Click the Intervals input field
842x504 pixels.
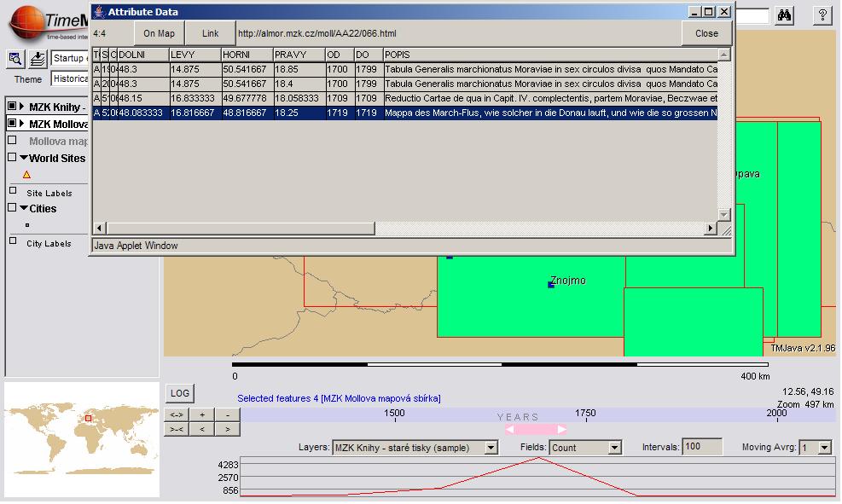pos(702,447)
